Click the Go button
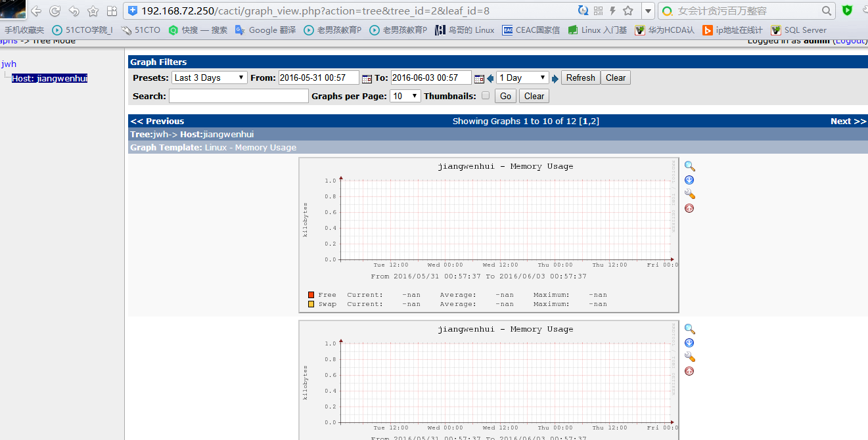This screenshot has width=868, height=440. (505, 96)
